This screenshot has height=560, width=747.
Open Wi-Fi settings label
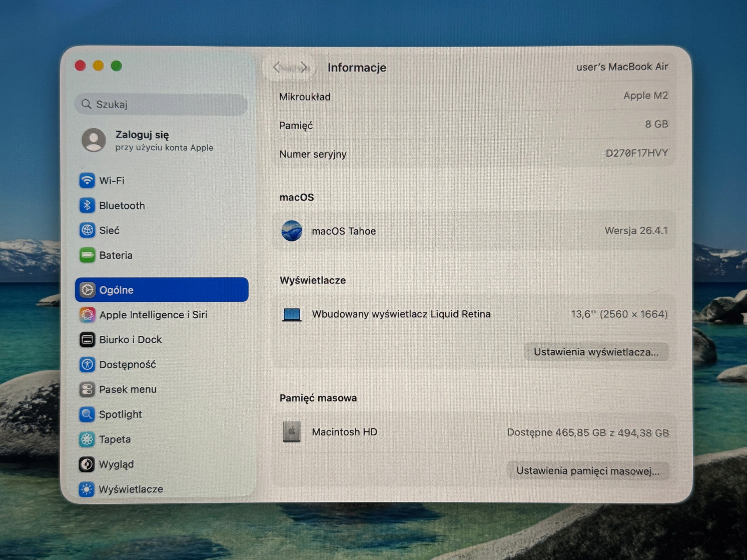(112, 181)
